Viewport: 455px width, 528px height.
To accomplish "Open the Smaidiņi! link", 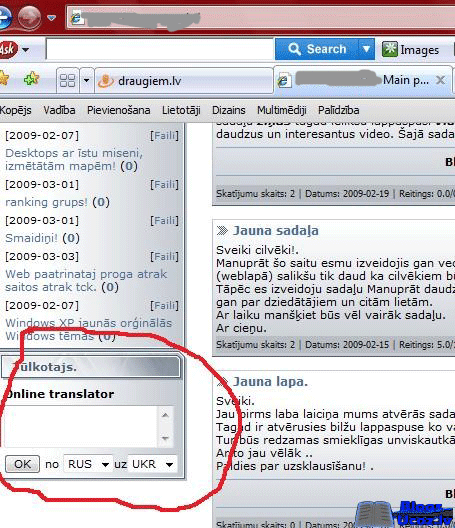I will pyautogui.click(x=31, y=238).
